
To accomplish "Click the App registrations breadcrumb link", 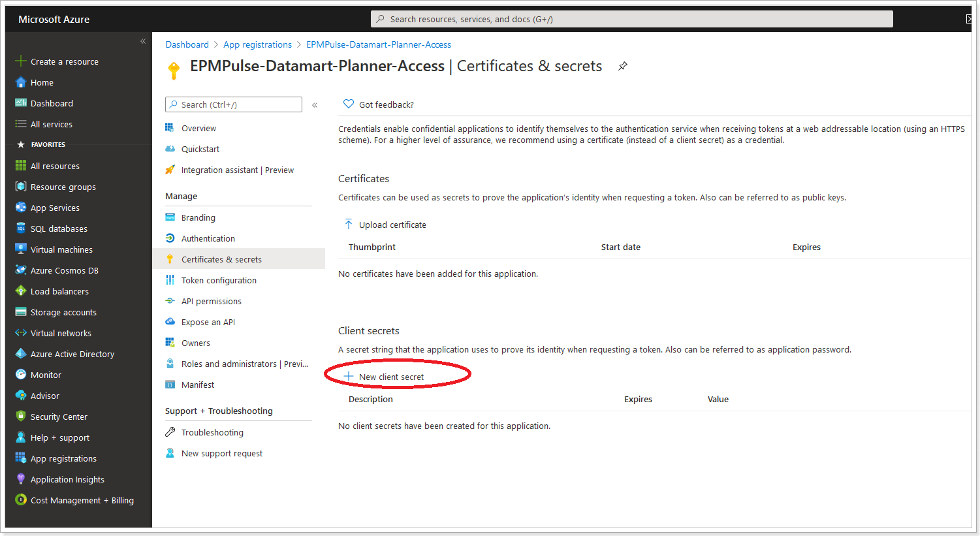I will click(x=257, y=44).
